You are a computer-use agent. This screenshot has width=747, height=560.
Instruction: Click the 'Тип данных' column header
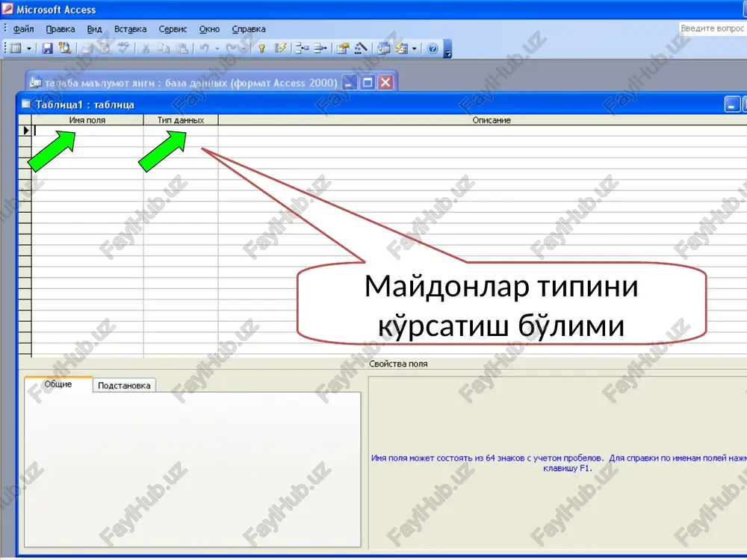coord(181,120)
